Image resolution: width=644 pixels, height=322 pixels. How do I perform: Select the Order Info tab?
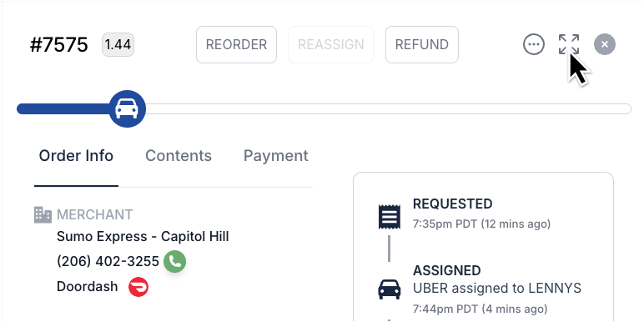(76, 156)
